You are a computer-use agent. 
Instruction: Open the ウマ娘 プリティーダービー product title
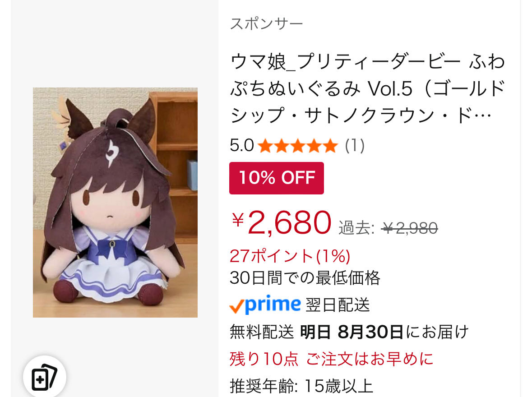click(367, 89)
